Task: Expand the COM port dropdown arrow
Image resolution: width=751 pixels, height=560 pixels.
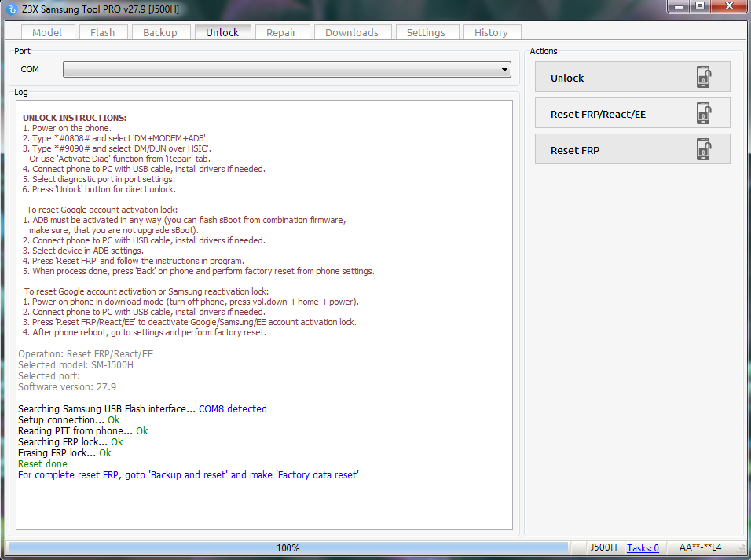Action: (504, 69)
